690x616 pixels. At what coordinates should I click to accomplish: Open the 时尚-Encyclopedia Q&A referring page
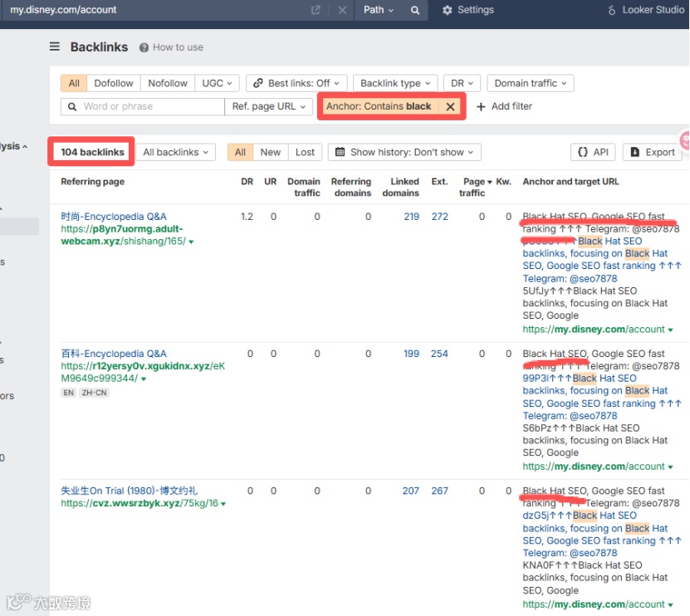click(114, 217)
